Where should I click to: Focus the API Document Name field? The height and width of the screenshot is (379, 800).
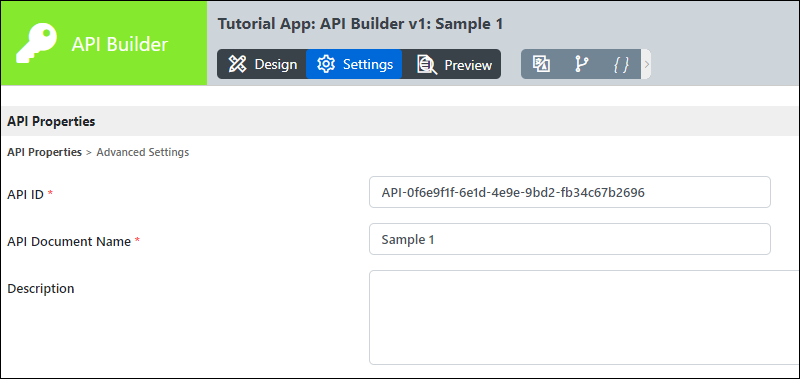(570, 239)
